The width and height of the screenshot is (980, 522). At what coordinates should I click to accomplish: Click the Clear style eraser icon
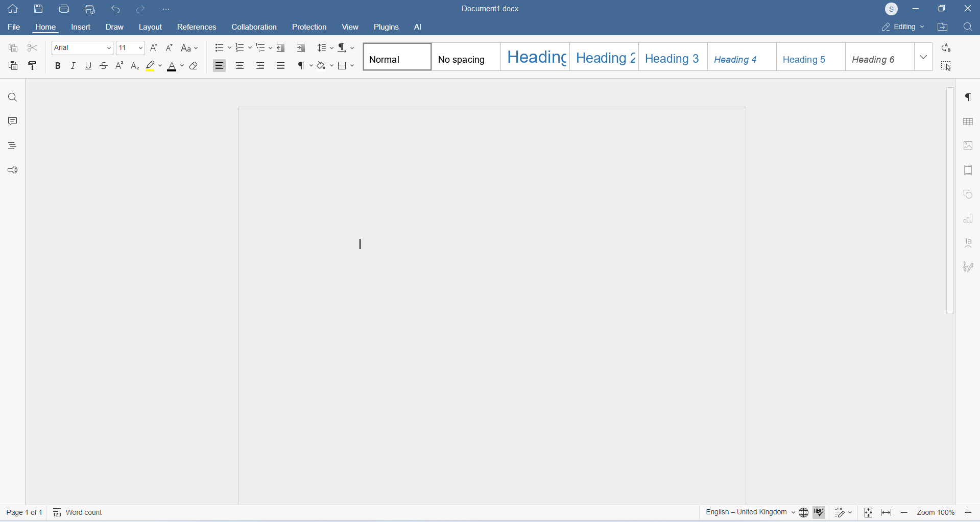point(194,66)
